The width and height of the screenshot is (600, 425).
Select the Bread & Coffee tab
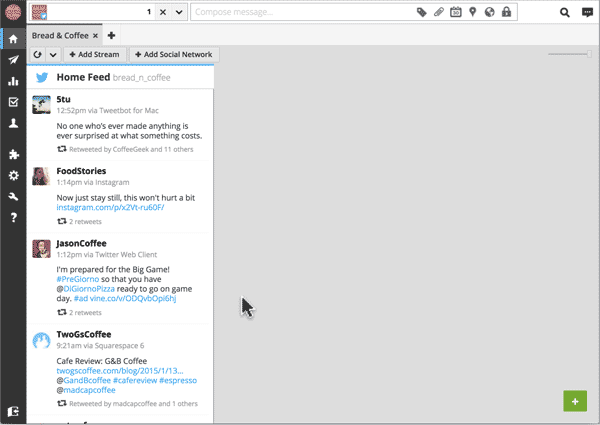point(60,36)
